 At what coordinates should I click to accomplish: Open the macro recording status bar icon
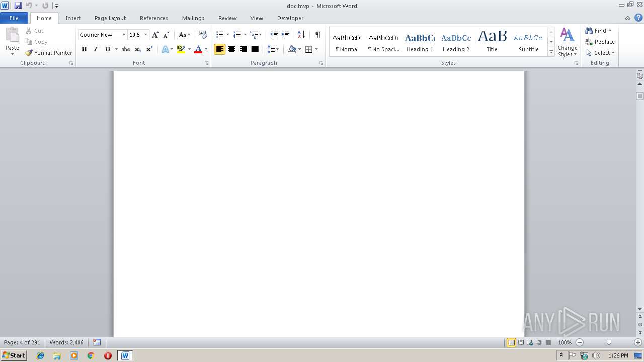coord(97,342)
